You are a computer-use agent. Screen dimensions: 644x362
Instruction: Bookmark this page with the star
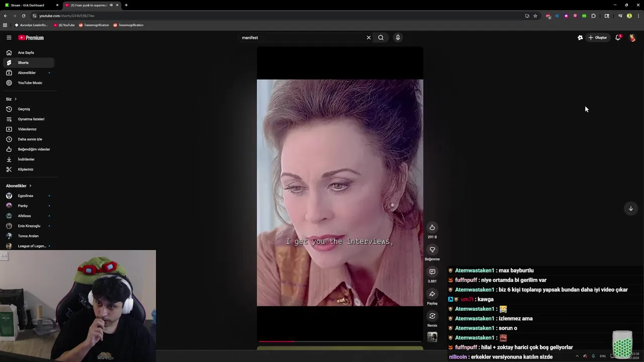coord(535,16)
